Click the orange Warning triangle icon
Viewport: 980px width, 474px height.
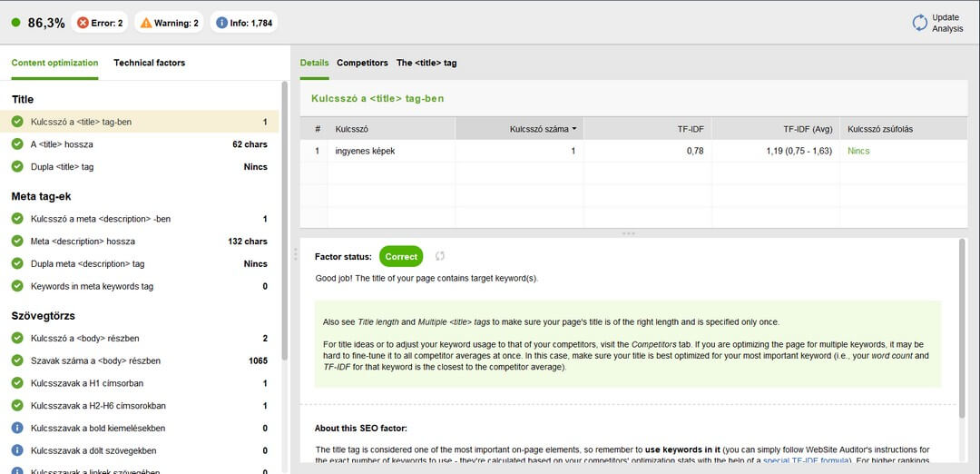[146, 23]
